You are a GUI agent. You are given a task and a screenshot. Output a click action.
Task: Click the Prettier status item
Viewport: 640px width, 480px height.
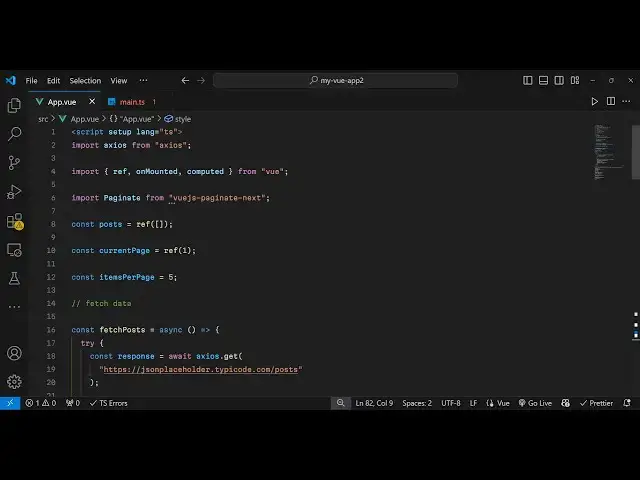(x=596, y=403)
